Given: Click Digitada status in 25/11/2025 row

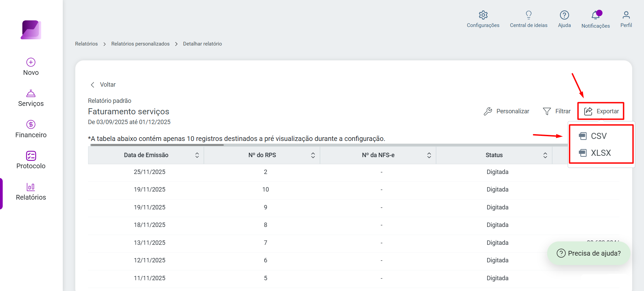Looking at the screenshot, I should (x=498, y=172).
